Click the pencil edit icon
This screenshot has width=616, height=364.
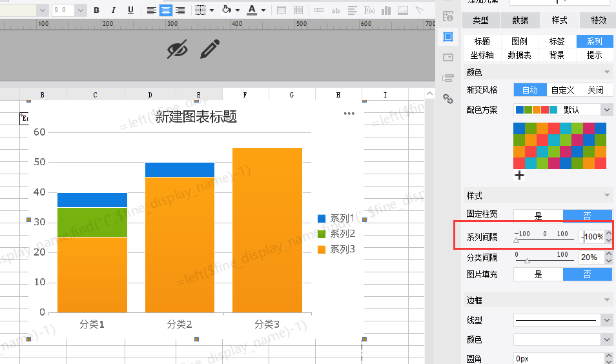click(x=210, y=50)
